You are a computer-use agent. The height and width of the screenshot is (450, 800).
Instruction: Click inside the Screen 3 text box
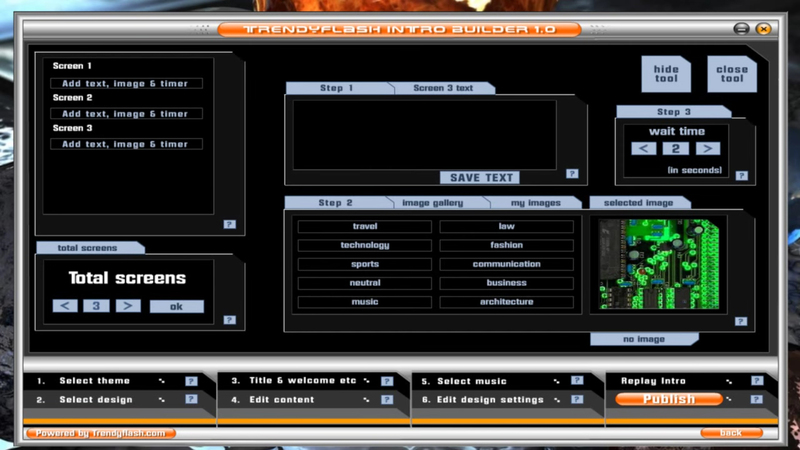click(x=424, y=135)
